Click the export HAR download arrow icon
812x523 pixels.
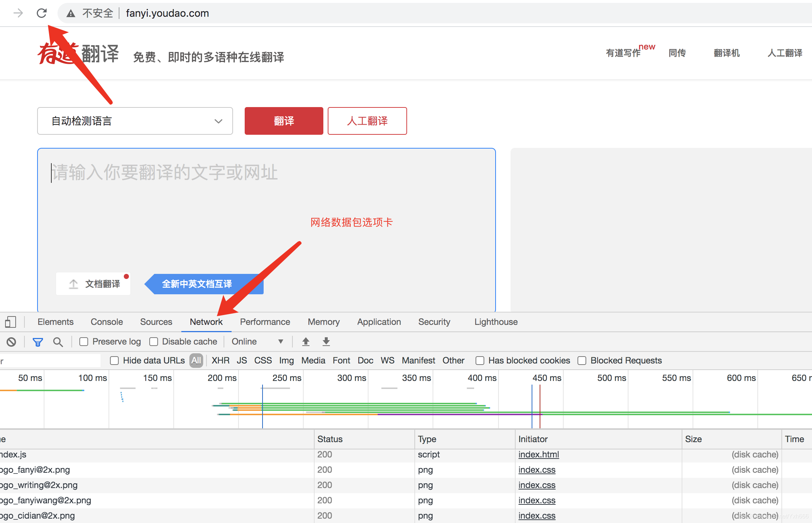coord(326,342)
